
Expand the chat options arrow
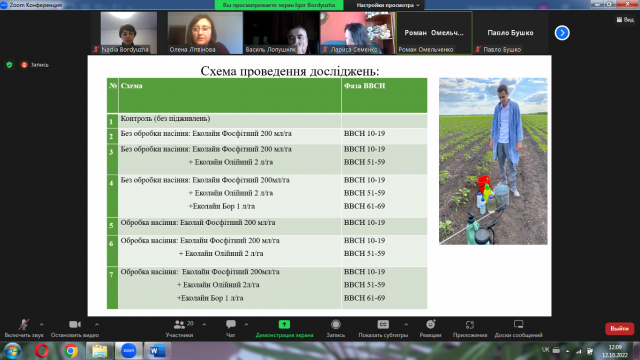point(246,324)
